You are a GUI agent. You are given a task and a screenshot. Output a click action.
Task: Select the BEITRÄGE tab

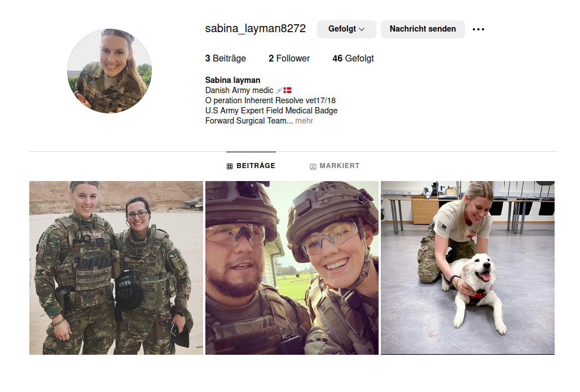[x=251, y=166]
